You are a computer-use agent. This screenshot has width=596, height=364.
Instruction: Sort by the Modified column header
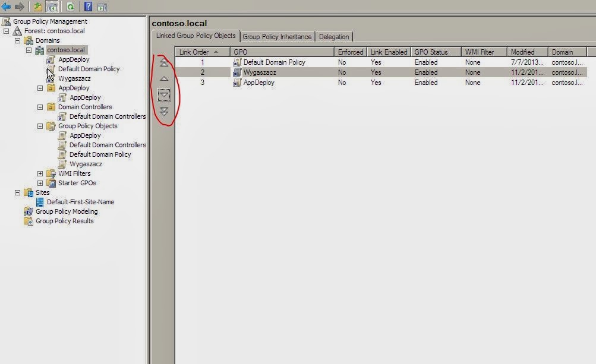pos(528,52)
